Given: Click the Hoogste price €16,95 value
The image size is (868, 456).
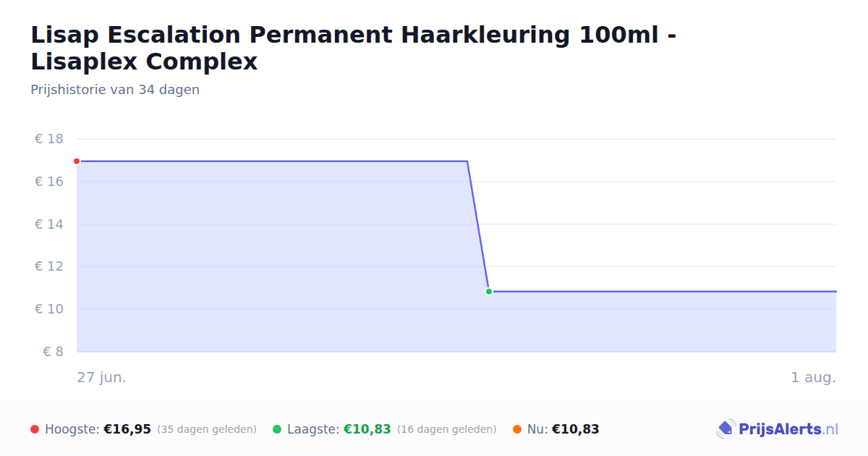Looking at the screenshot, I should (x=127, y=429).
